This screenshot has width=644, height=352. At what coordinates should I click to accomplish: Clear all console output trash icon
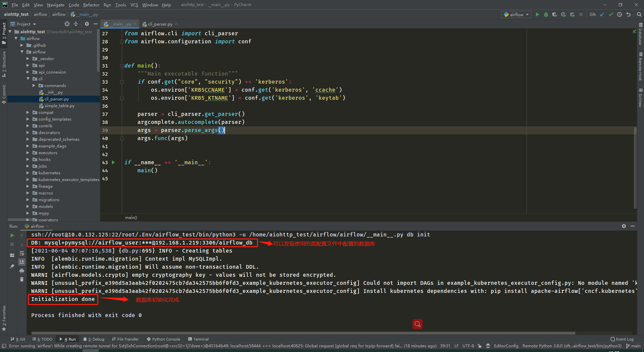pyautogui.click(x=22, y=279)
